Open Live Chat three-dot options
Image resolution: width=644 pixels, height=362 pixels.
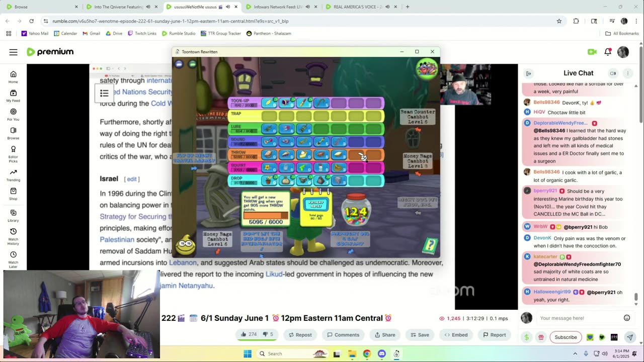coord(627,73)
